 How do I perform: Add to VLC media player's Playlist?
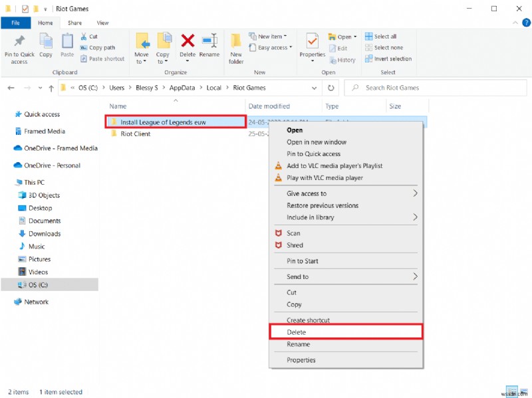pyautogui.click(x=334, y=165)
